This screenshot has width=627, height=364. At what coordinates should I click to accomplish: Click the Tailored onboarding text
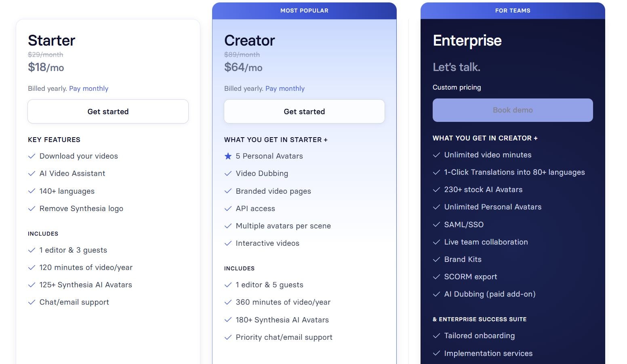[480, 336]
